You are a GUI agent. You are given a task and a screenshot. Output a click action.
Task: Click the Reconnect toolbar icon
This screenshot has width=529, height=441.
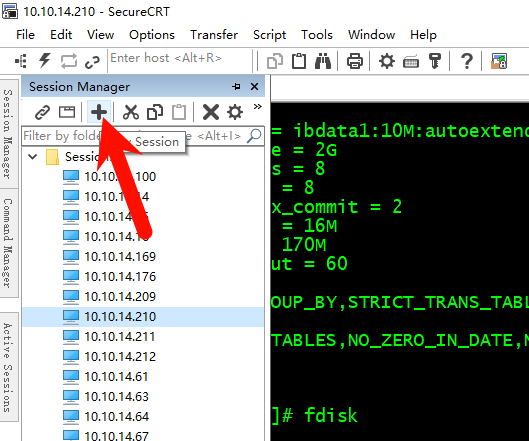coord(68,61)
